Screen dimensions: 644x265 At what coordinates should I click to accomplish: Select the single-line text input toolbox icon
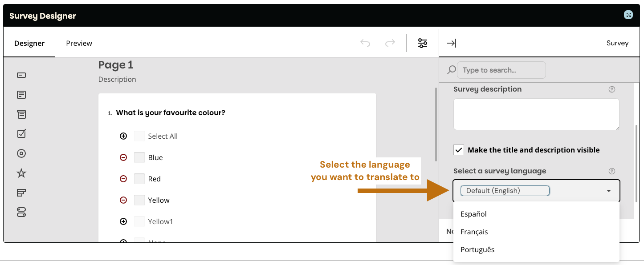(21, 75)
